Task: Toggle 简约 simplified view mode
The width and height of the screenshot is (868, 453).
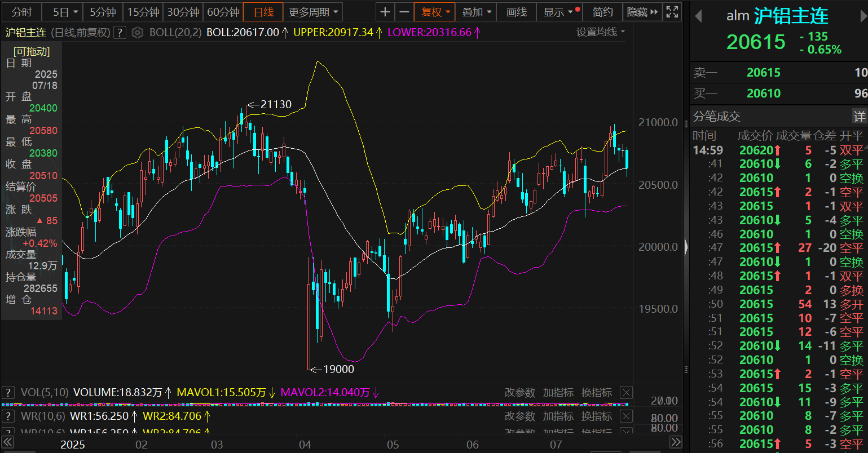Action: coord(602,12)
